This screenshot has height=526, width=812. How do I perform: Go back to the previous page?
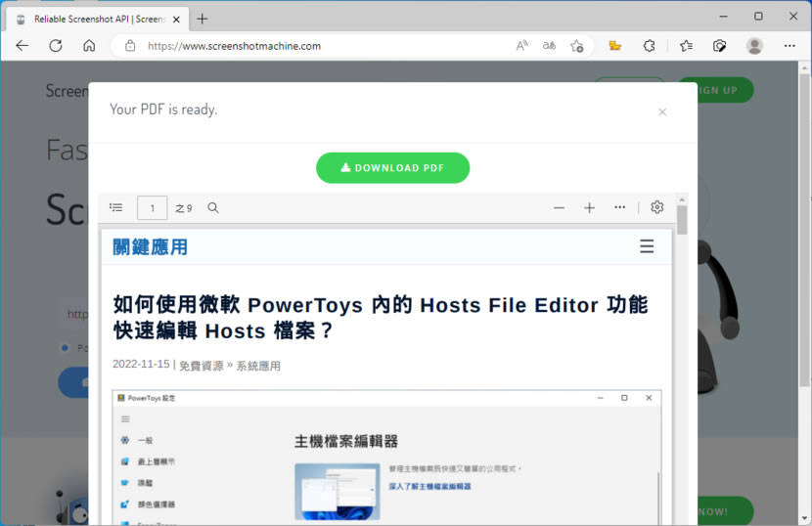[22, 46]
